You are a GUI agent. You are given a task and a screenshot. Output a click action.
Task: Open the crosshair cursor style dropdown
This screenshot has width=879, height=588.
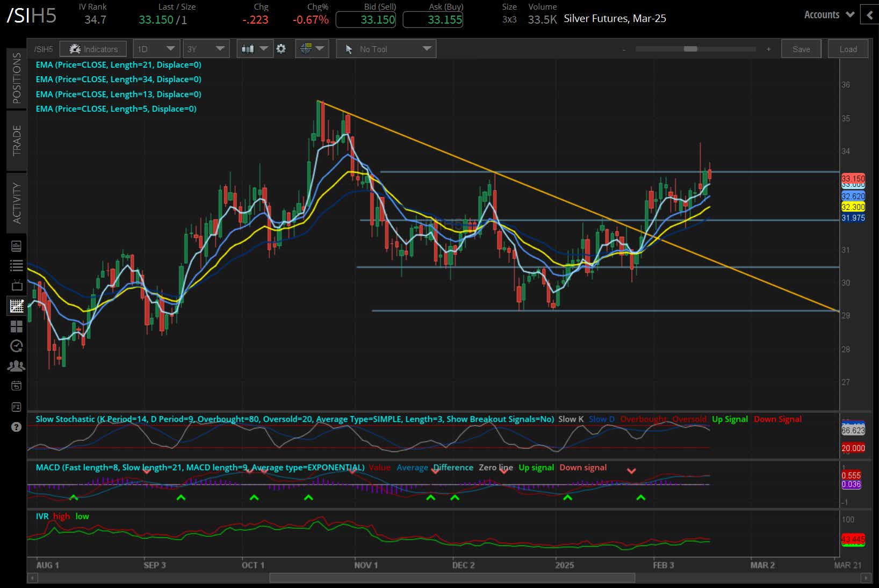point(312,49)
